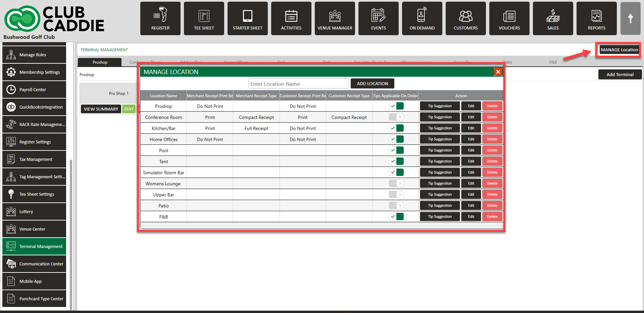The height and width of the screenshot is (313, 644).
Task: Delete the Patio location
Action: tap(492, 206)
